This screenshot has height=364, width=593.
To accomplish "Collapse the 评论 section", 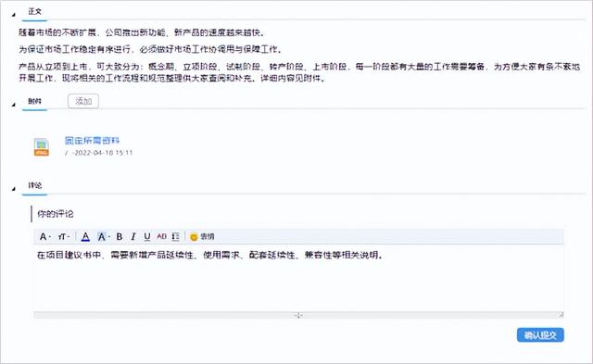I will click(14, 189).
